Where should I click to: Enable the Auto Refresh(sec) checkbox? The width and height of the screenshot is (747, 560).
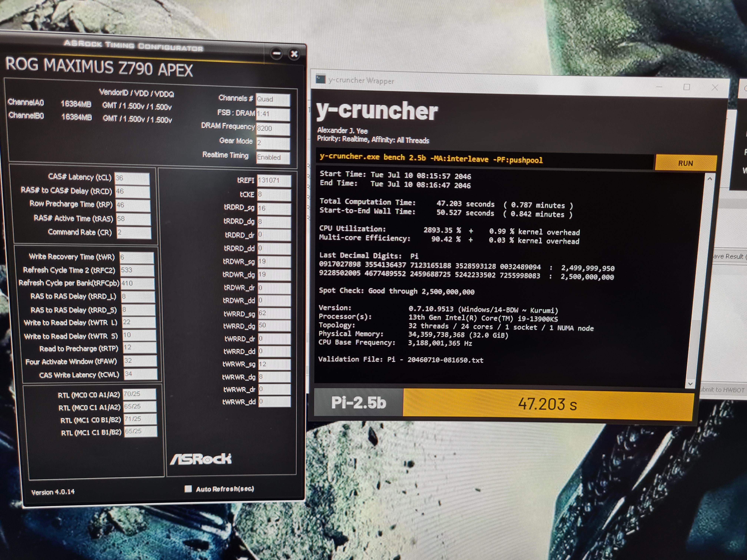click(x=188, y=489)
